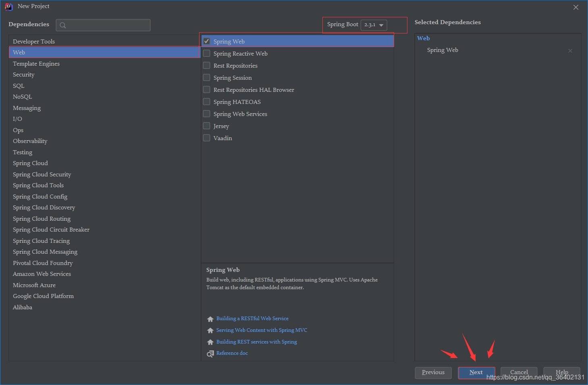
Task: Open Building a RESTful Web Service guide link
Action: (252, 319)
